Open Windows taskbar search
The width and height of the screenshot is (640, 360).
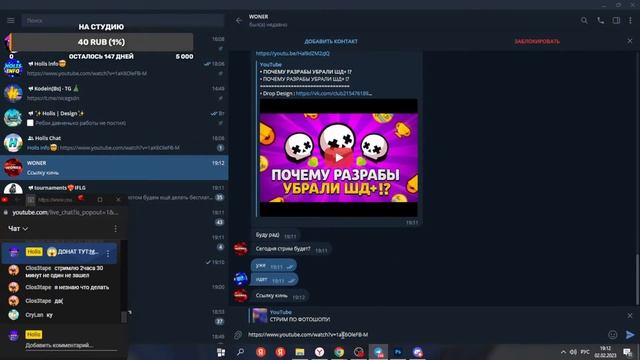tap(240, 352)
